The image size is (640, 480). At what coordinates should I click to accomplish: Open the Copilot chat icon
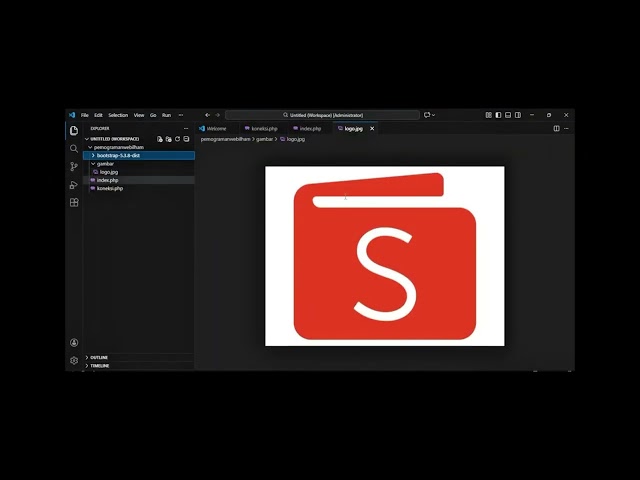point(427,115)
